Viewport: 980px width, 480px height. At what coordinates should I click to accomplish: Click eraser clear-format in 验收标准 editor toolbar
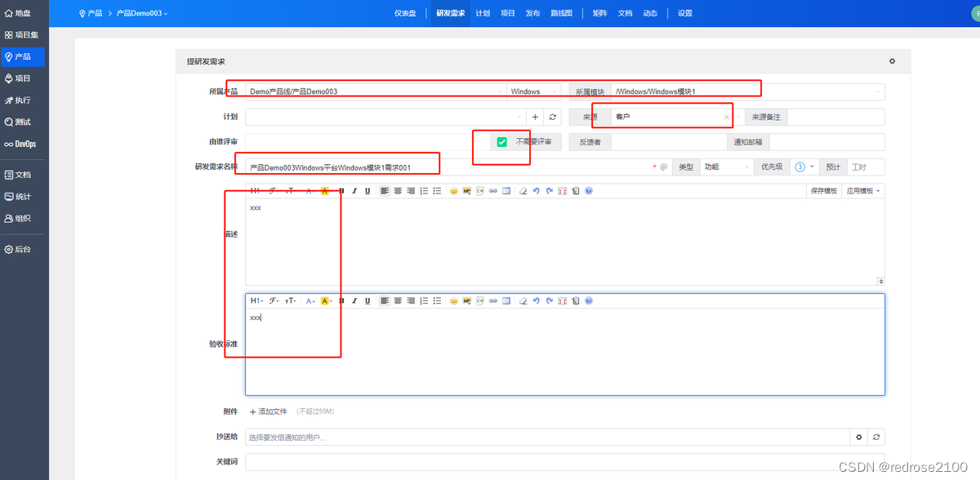[x=523, y=300]
